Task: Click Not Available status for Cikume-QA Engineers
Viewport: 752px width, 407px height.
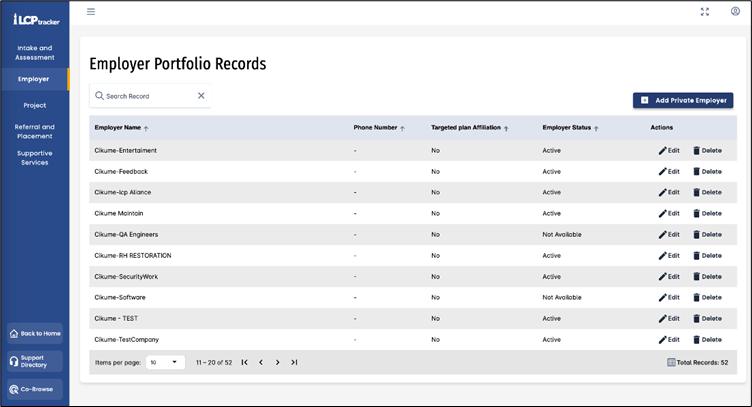Action: 562,234
